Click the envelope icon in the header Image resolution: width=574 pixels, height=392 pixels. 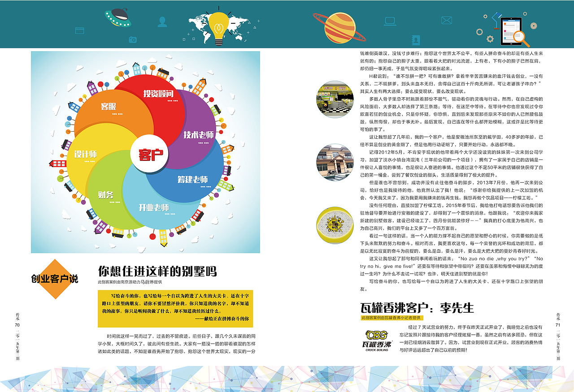click(446, 20)
